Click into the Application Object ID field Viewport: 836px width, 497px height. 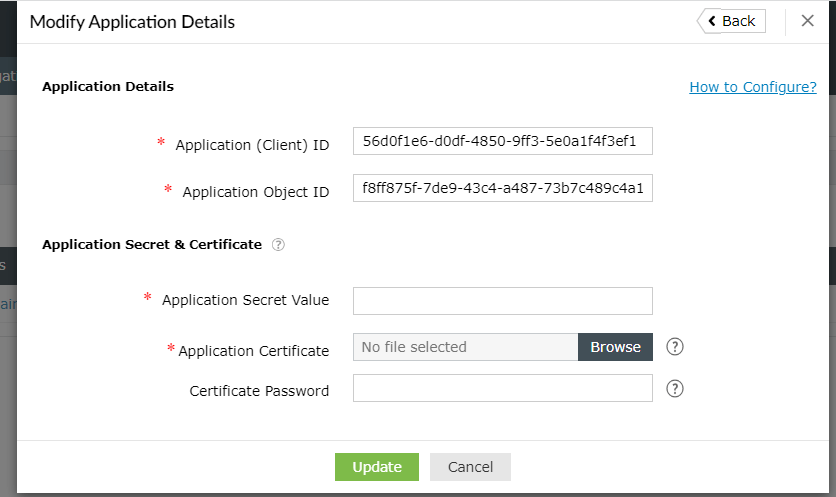coord(502,189)
